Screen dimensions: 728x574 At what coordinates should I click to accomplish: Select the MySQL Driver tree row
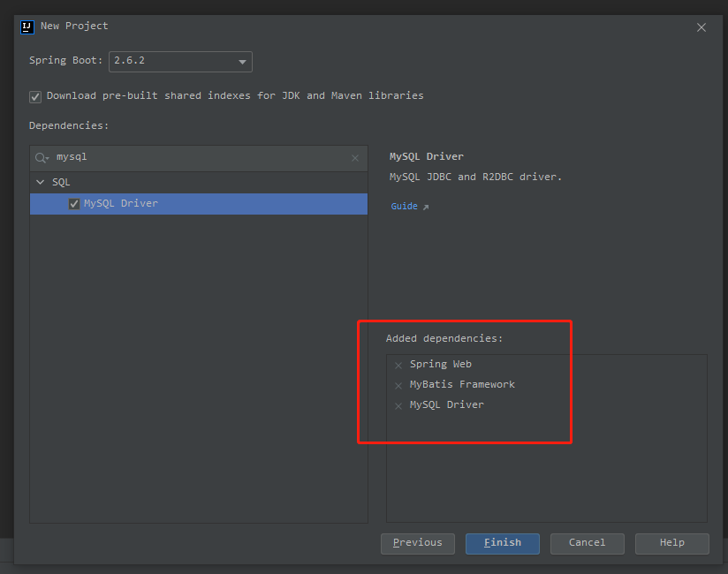pyautogui.click(x=199, y=204)
